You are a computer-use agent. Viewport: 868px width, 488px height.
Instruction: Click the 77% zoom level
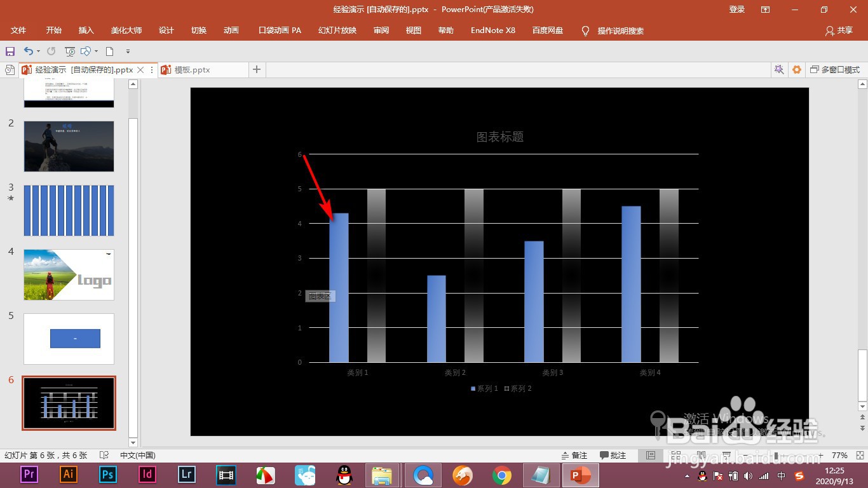pyautogui.click(x=839, y=456)
